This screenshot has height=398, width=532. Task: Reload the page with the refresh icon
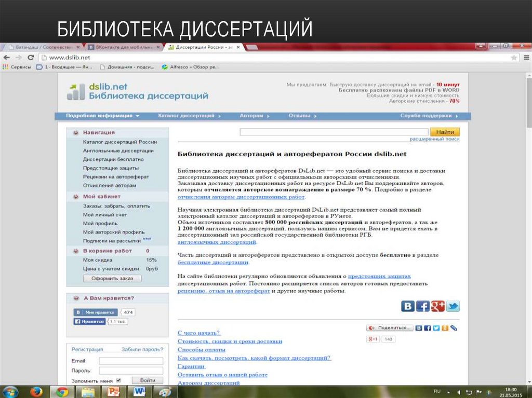click(x=31, y=57)
